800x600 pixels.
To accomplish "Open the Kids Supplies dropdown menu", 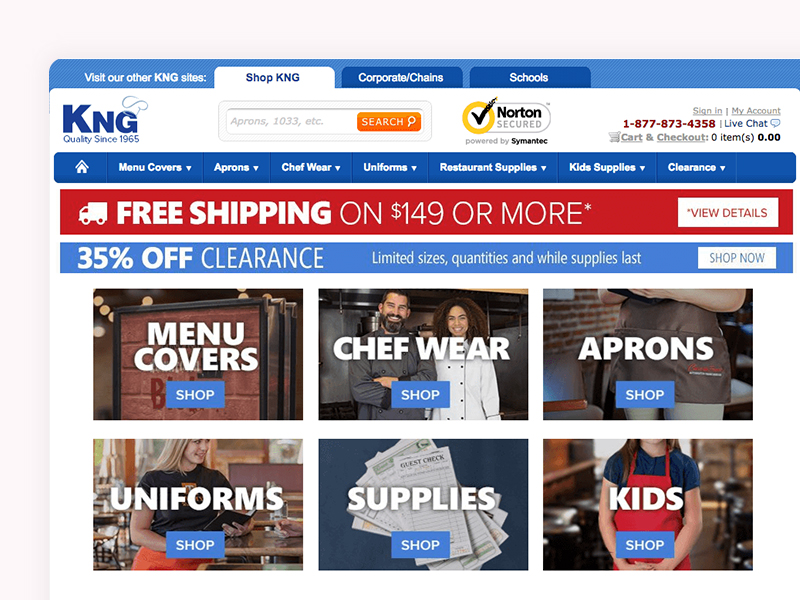I will 607,167.
